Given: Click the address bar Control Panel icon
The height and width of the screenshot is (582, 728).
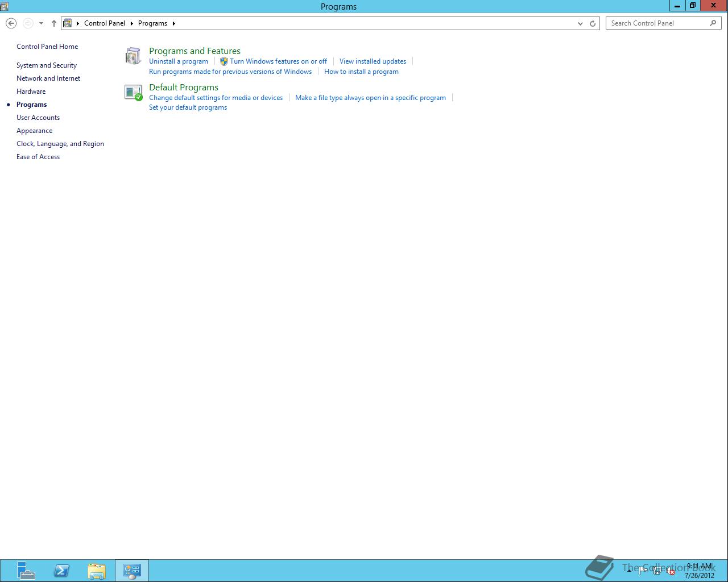Looking at the screenshot, I should (x=67, y=23).
